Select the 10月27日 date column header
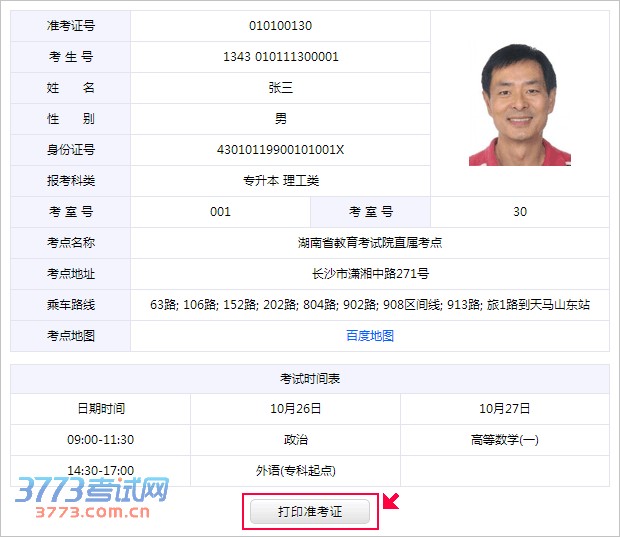620x537 pixels. [x=504, y=409]
